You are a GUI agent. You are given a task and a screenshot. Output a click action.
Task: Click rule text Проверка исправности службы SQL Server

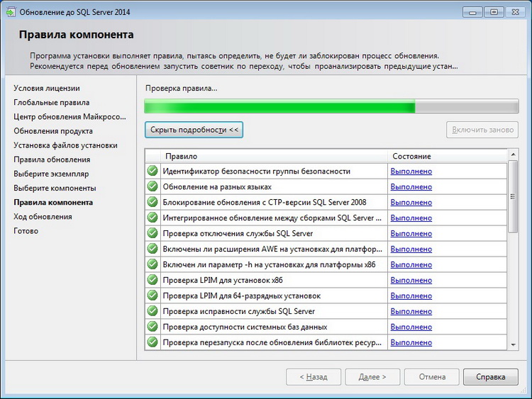pyautogui.click(x=239, y=312)
